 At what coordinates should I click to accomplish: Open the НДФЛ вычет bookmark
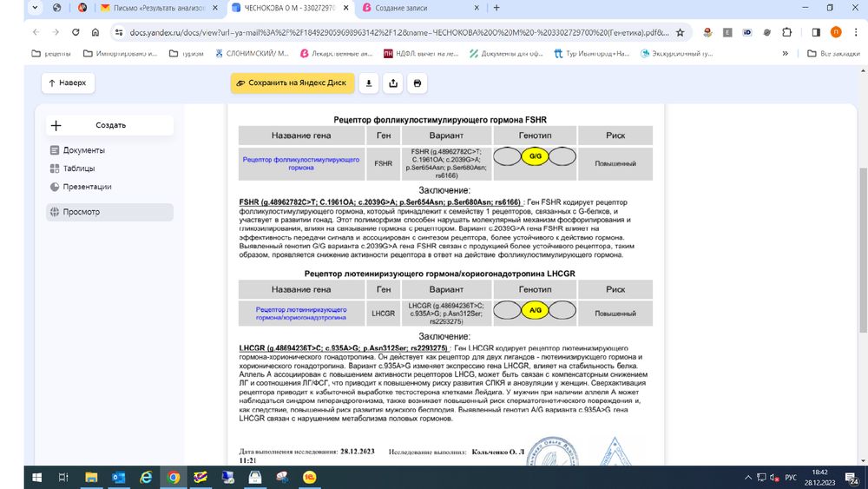pos(421,54)
